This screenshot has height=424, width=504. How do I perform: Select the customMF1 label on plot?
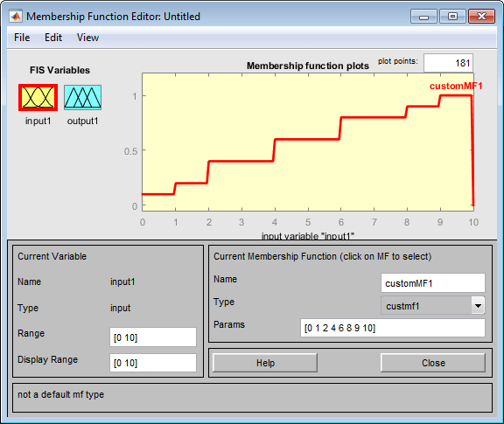[x=456, y=86]
